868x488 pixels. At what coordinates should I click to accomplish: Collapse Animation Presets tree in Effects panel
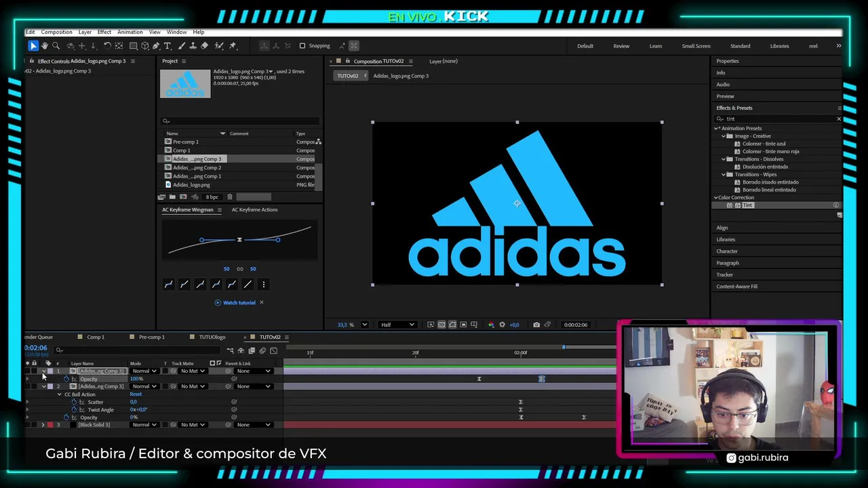[x=717, y=128]
